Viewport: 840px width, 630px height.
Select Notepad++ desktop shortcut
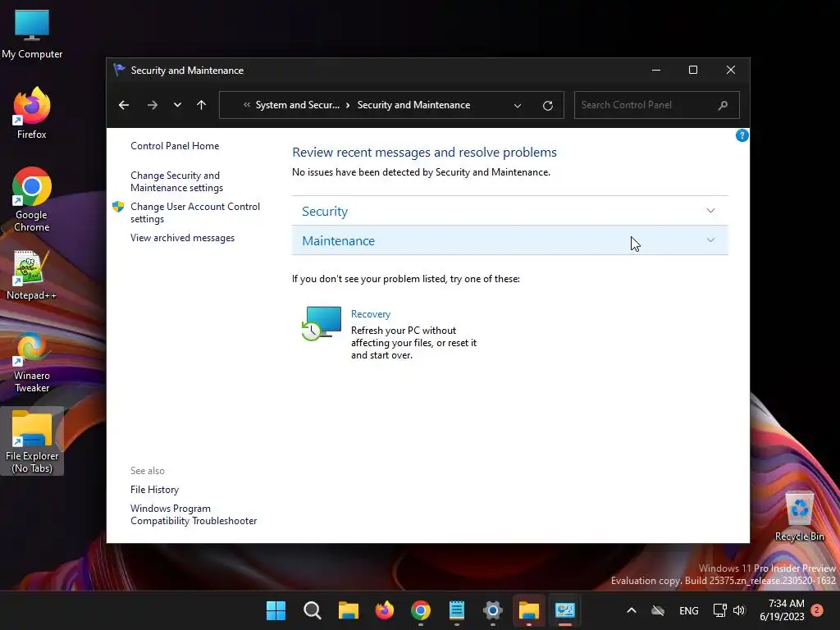click(32, 276)
